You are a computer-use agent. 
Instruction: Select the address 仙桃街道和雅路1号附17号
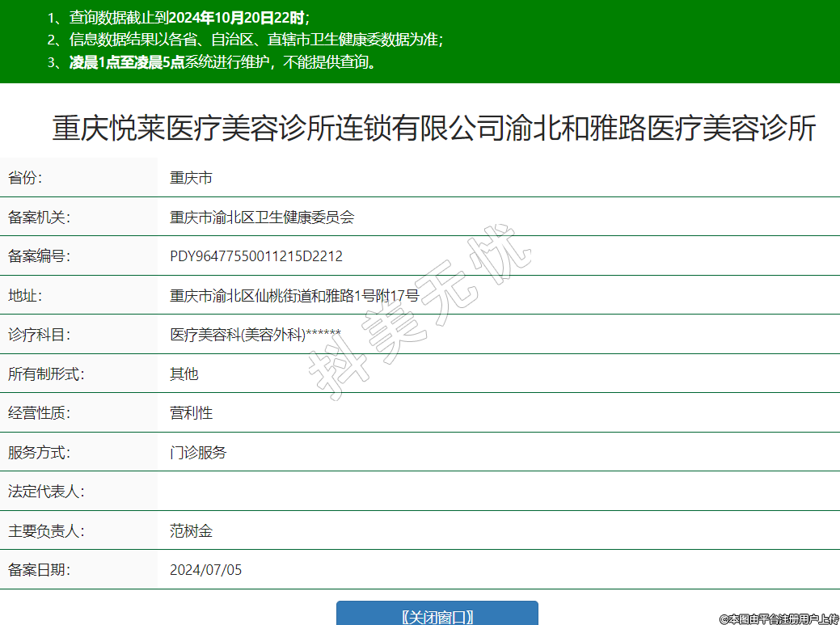pyautogui.click(x=294, y=296)
